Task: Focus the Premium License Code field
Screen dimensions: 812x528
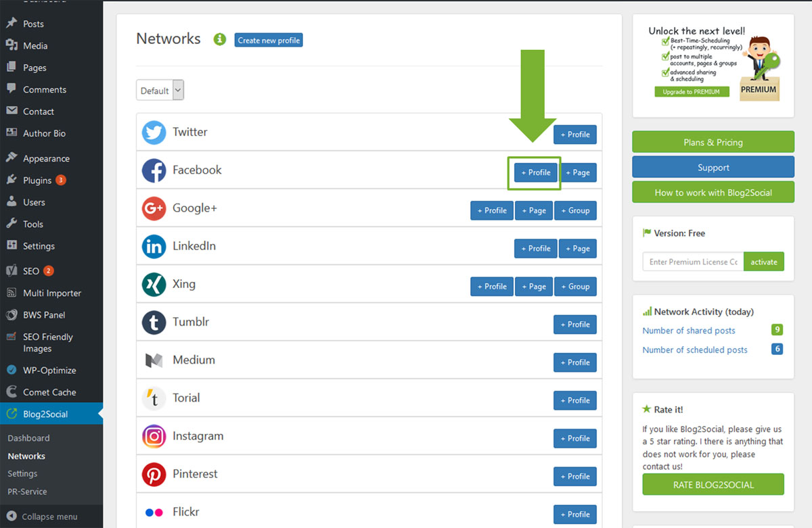Action: [x=693, y=262]
